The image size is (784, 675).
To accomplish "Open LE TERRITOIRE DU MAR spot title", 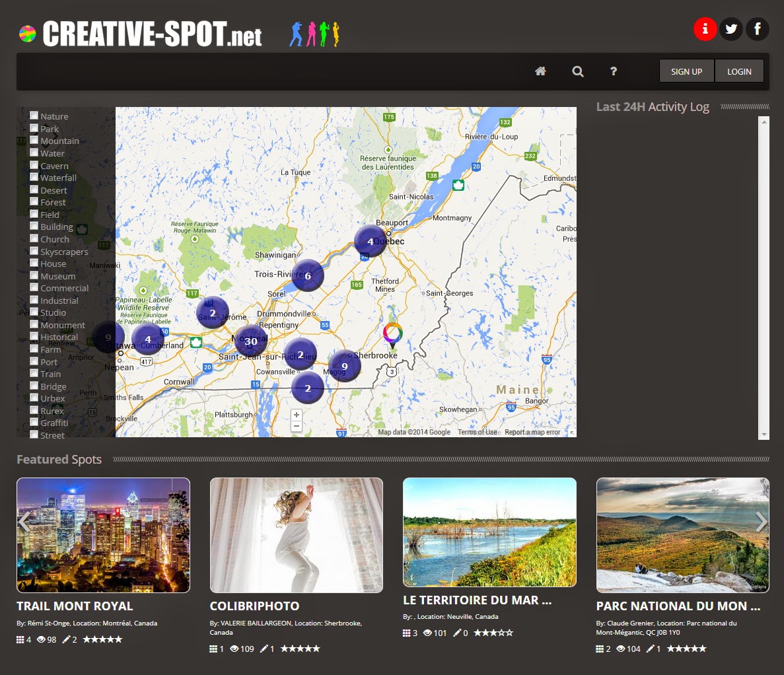I will point(477,600).
